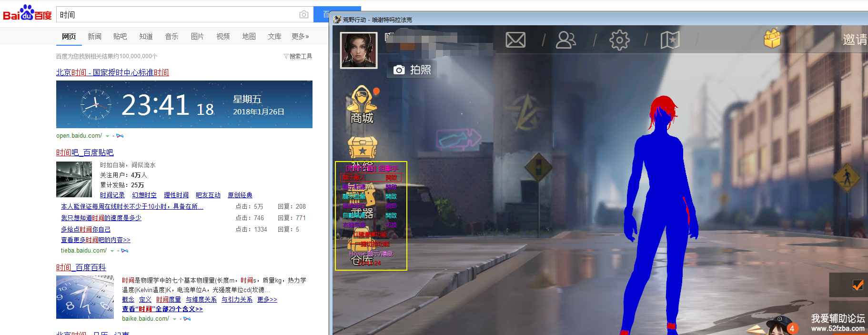
Task: Click the 与引力关系 link
Action: tap(237, 299)
